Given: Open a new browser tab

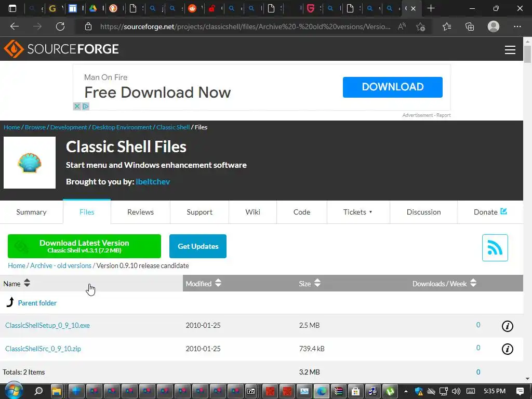Looking at the screenshot, I should [x=431, y=8].
